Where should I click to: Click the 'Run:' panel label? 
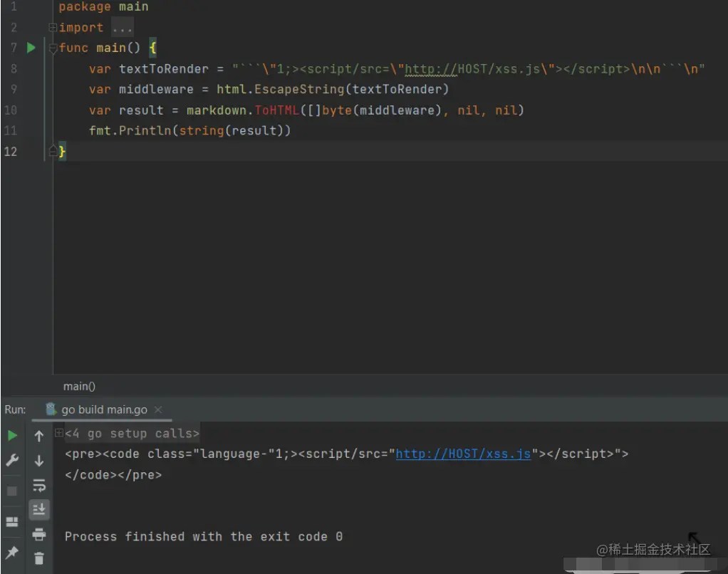(15, 409)
